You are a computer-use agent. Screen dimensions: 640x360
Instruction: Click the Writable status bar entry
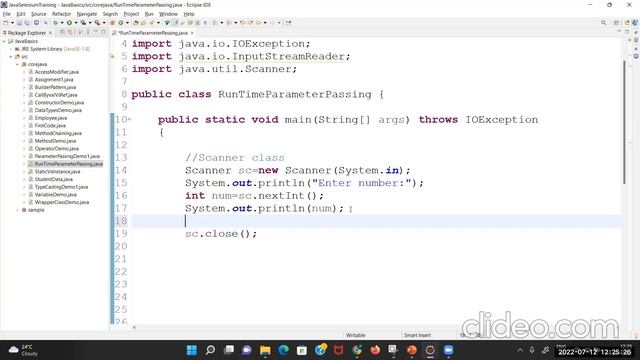coord(356,335)
